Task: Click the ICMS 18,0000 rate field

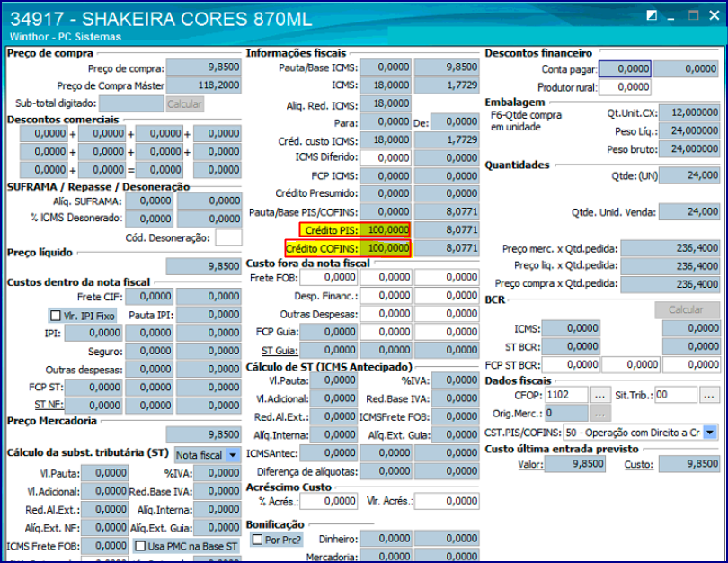Action: [x=386, y=85]
